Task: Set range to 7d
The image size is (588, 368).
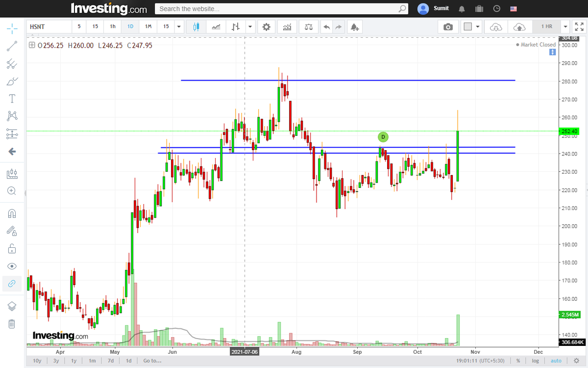Action: [x=111, y=361]
